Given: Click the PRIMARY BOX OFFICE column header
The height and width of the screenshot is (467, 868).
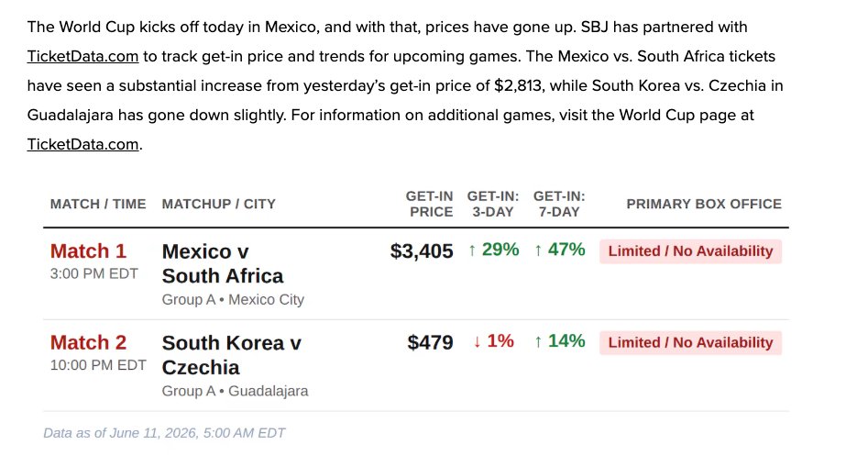Looking at the screenshot, I should (704, 204).
